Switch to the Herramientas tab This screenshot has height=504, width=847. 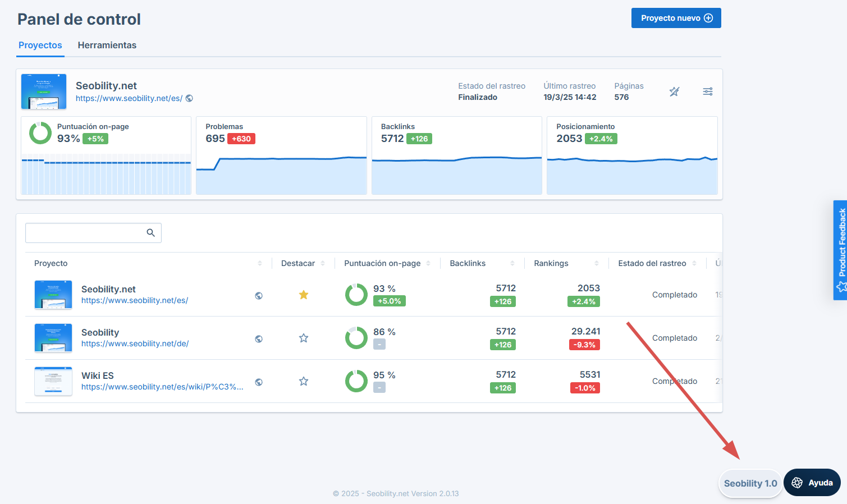tap(107, 45)
